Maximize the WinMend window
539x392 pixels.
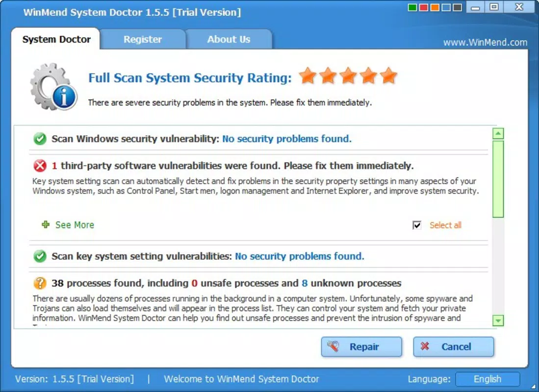(x=494, y=7)
